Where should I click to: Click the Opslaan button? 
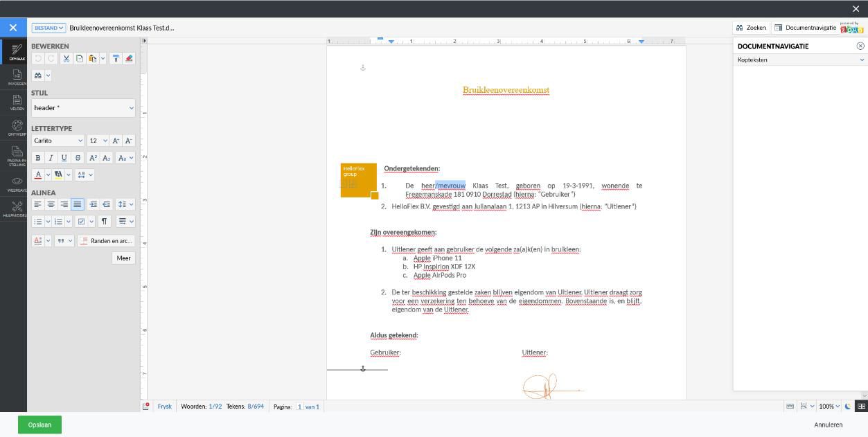(x=39, y=425)
